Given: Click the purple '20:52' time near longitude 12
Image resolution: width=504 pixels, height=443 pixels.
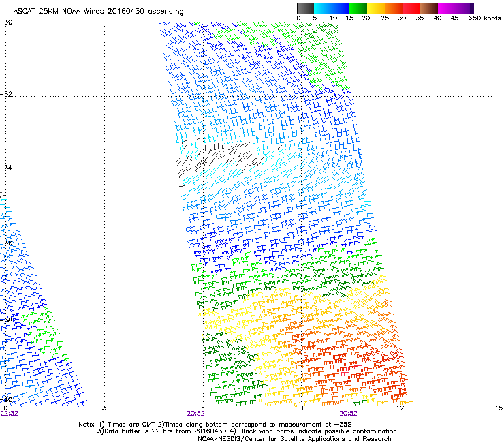Looking at the screenshot, I should pos(349,414).
